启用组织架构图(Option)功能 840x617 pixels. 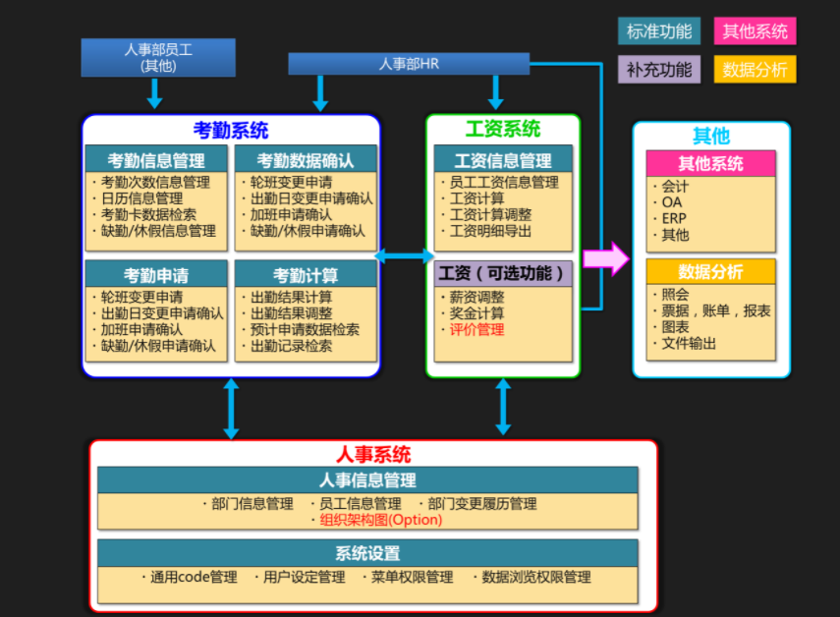pos(381,520)
